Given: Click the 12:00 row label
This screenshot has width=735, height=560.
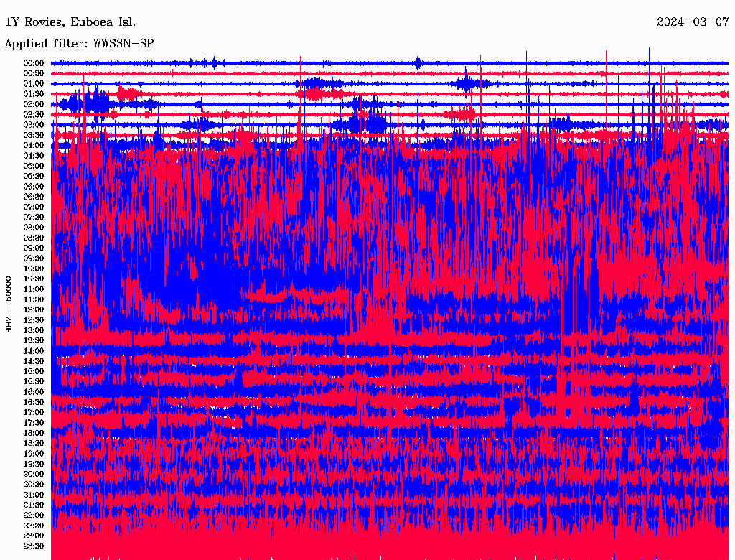Looking at the screenshot, I should click(34, 309).
